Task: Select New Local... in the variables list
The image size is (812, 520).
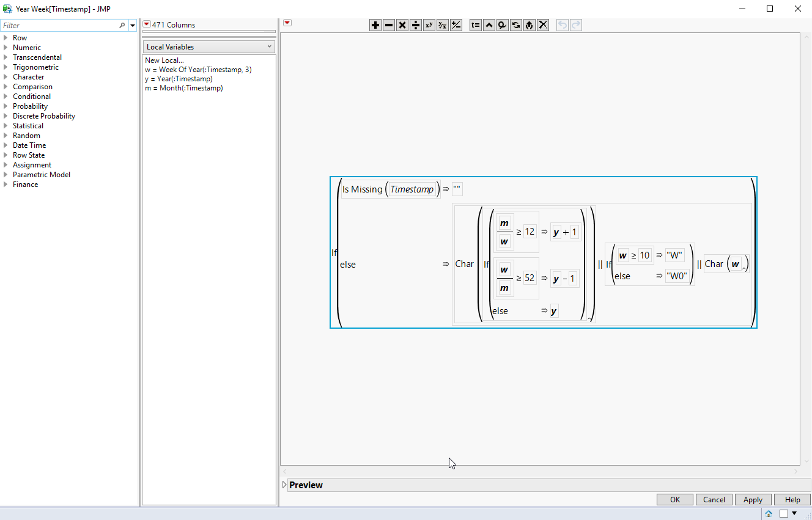Action: click(164, 60)
